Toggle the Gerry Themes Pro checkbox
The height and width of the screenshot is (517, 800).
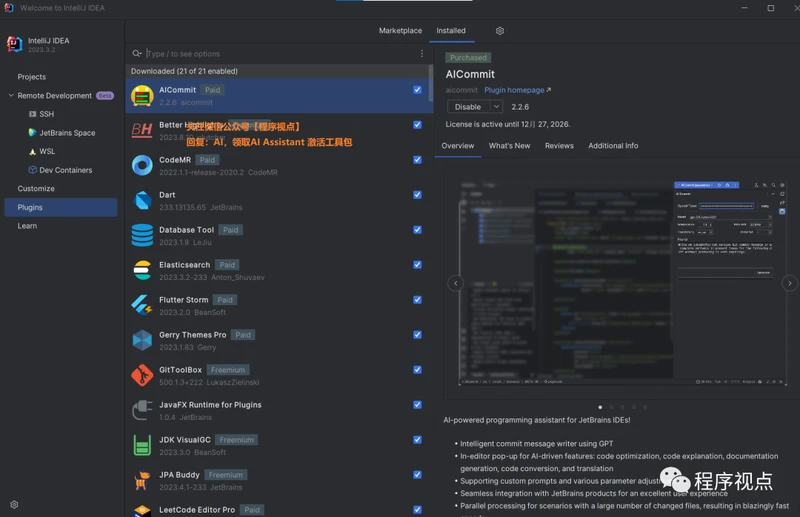[x=417, y=334]
